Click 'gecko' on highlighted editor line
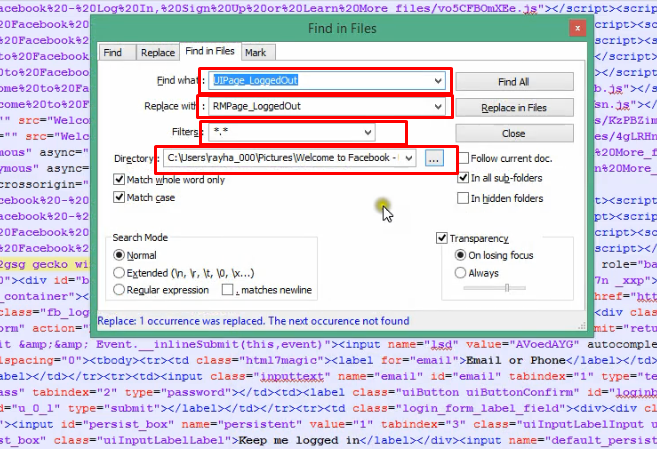This screenshot has width=657, height=449. (x=50, y=265)
